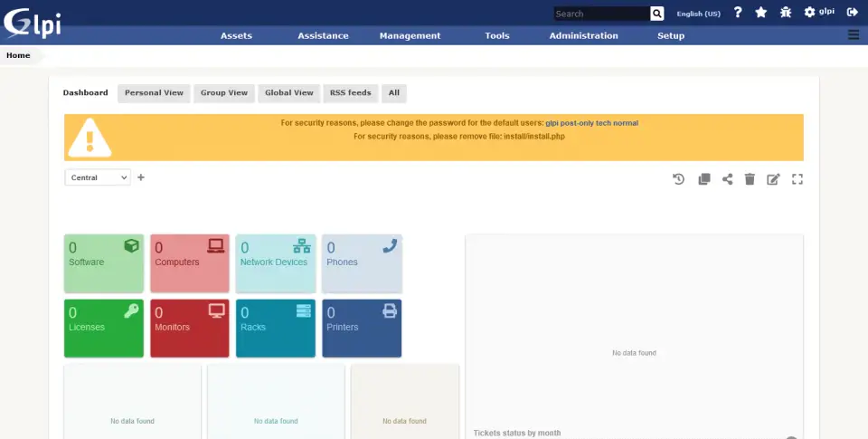Click the English (US) language link
Viewport: 868px width, 439px height.
point(698,14)
